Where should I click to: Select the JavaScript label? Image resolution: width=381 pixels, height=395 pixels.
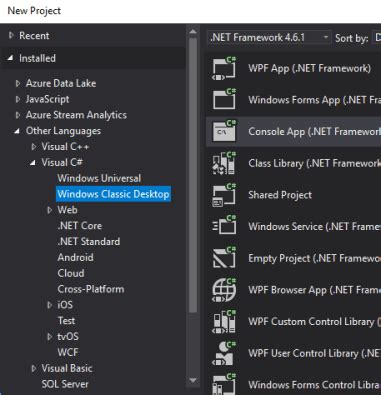pos(47,99)
